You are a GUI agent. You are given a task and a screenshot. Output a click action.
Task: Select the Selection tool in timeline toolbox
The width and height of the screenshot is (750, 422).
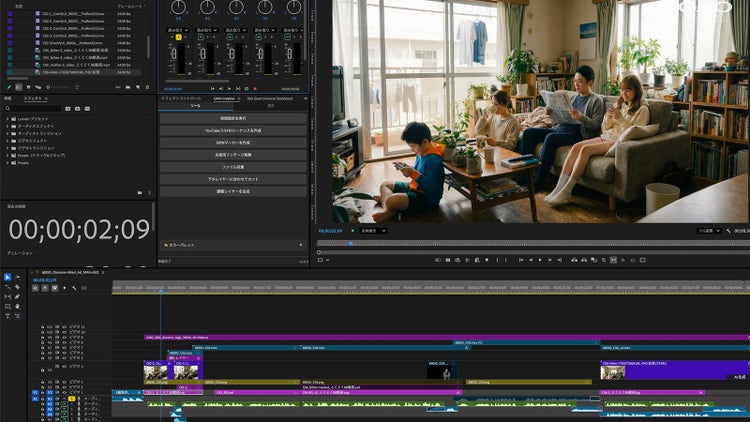[7, 277]
